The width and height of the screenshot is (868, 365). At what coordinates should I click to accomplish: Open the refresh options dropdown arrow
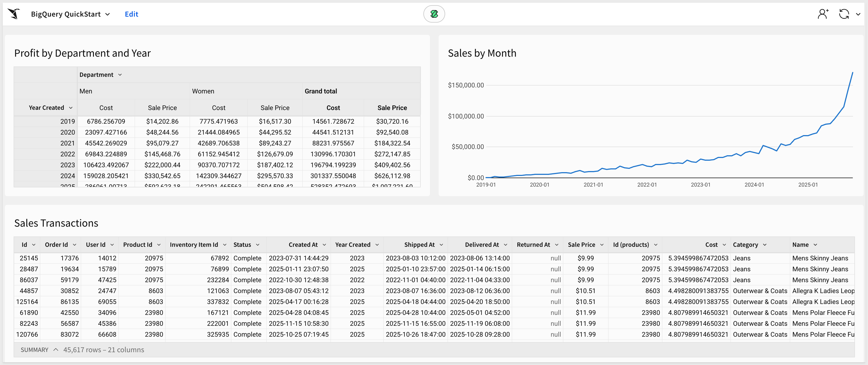[858, 14]
